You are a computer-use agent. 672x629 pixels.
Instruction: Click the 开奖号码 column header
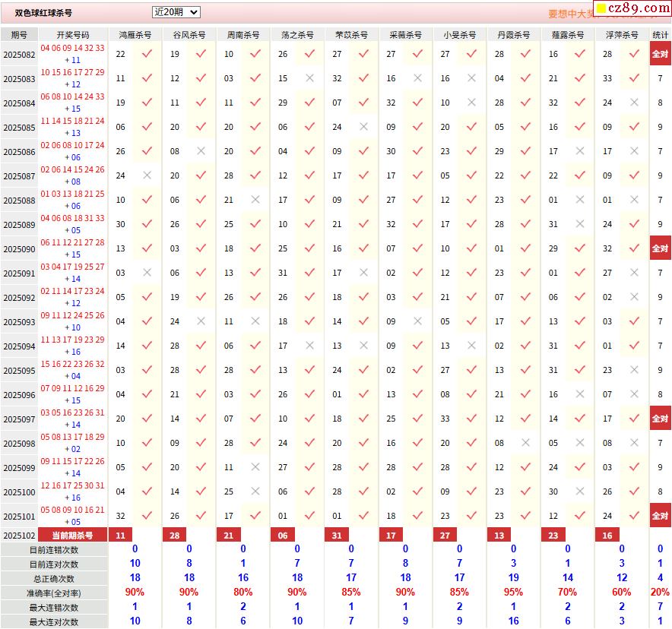73,35
